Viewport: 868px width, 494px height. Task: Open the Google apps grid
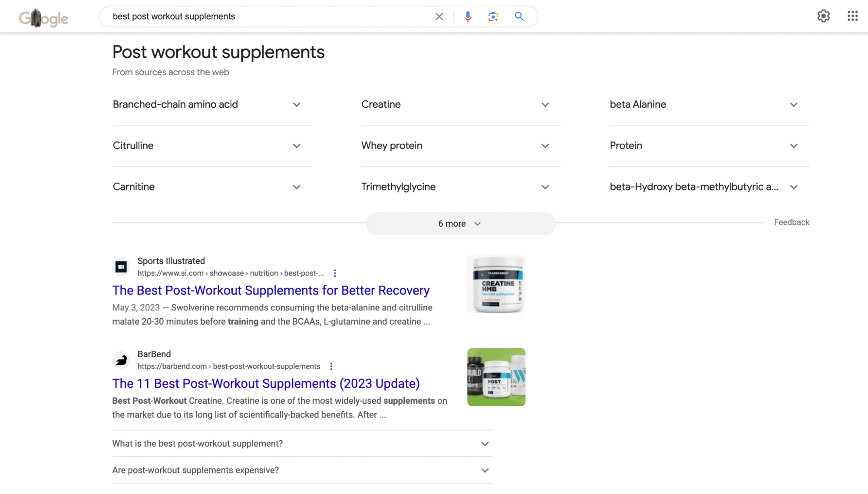point(852,16)
